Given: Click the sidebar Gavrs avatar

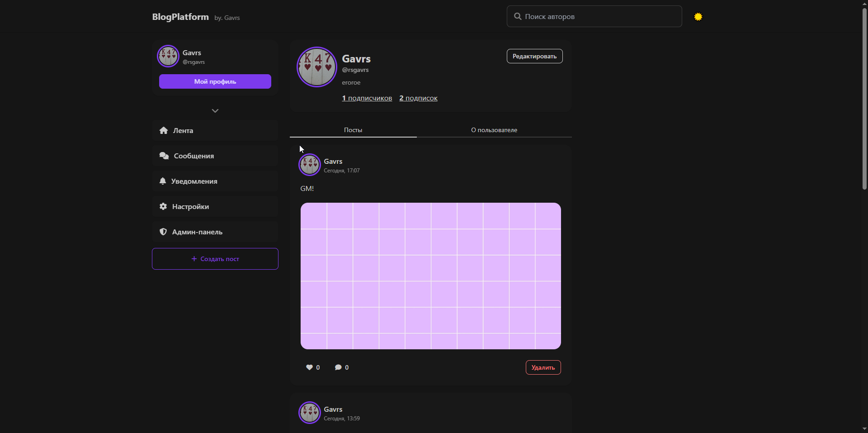Looking at the screenshot, I should click(168, 56).
